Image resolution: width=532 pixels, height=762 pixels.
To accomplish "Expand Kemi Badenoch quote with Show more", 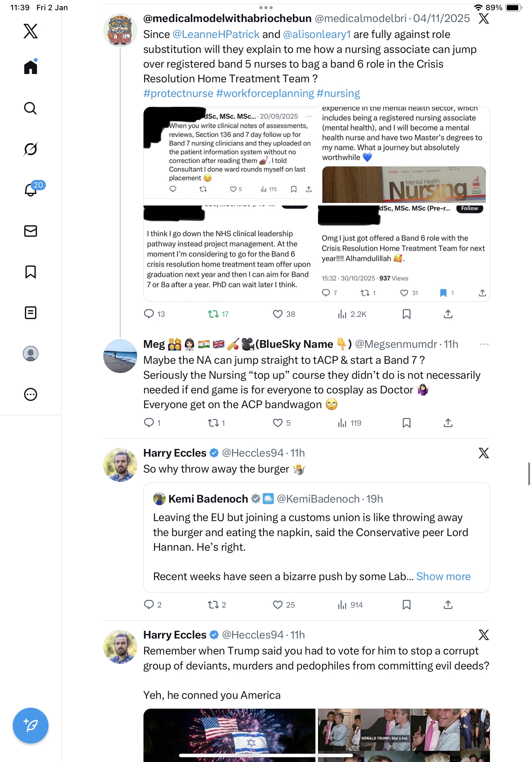I will click(443, 577).
